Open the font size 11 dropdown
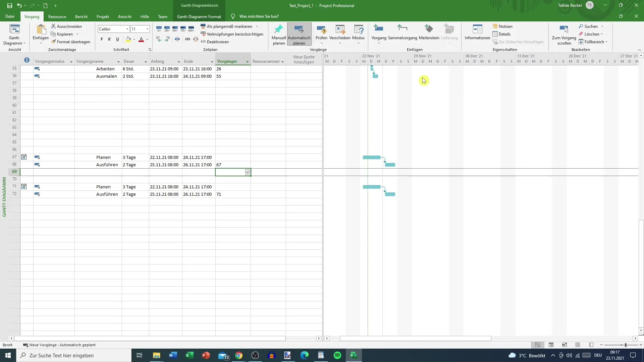The image size is (644, 362). point(147,29)
